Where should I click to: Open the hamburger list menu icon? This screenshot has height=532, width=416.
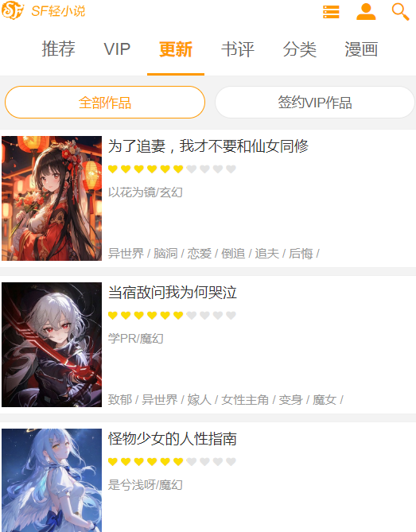331,12
